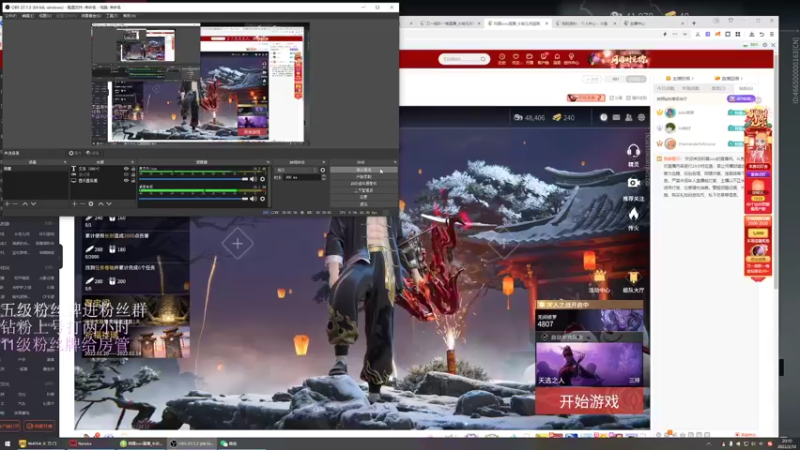800x450 pixels.
Task: Switch to third browser tab 个人中心
Action: click(584, 23)
